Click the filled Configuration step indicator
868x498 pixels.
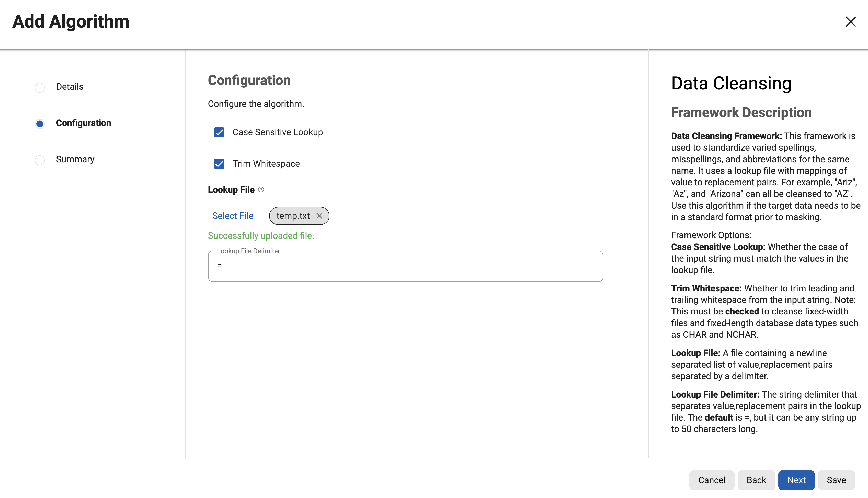pyautogui.click(x=39, y=123)
